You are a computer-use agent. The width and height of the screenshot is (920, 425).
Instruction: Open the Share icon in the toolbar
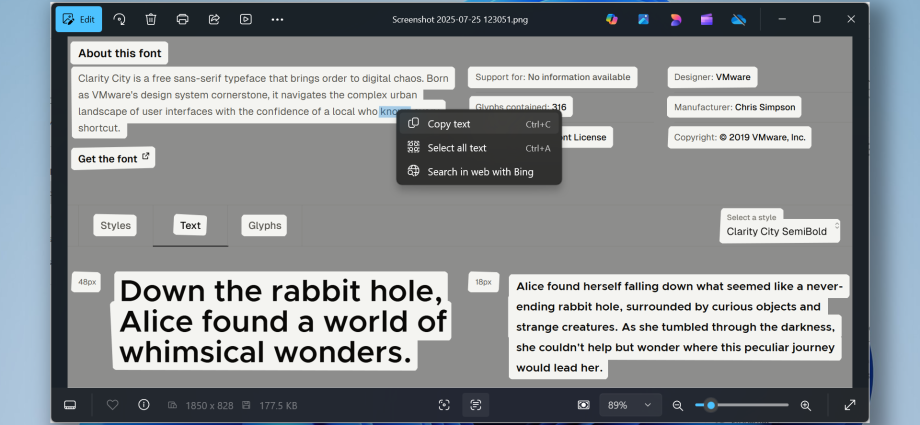point(214,19)
